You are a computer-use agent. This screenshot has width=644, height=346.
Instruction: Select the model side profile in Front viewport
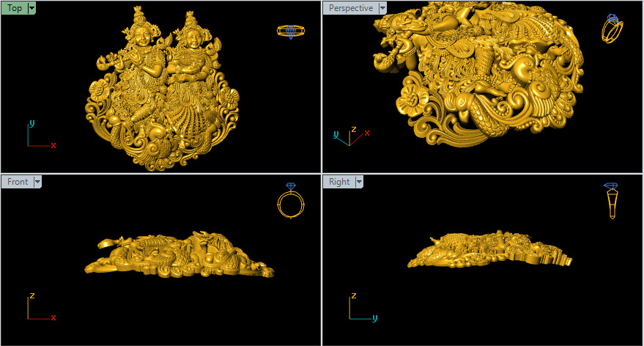(x=179, y=254)
